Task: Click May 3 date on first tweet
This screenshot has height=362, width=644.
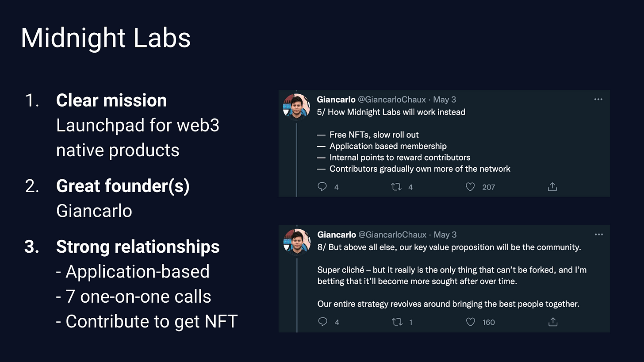Action: click(x=445, y=100)
